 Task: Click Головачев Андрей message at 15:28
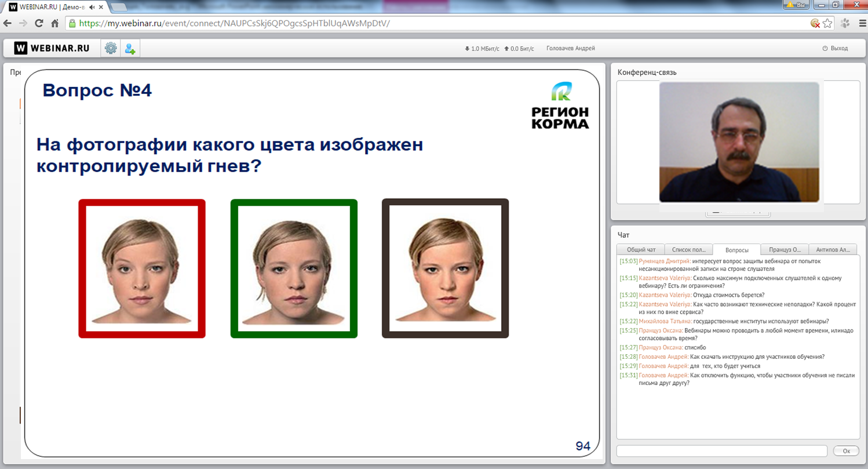pyautogui.click(x=757, y=357)
